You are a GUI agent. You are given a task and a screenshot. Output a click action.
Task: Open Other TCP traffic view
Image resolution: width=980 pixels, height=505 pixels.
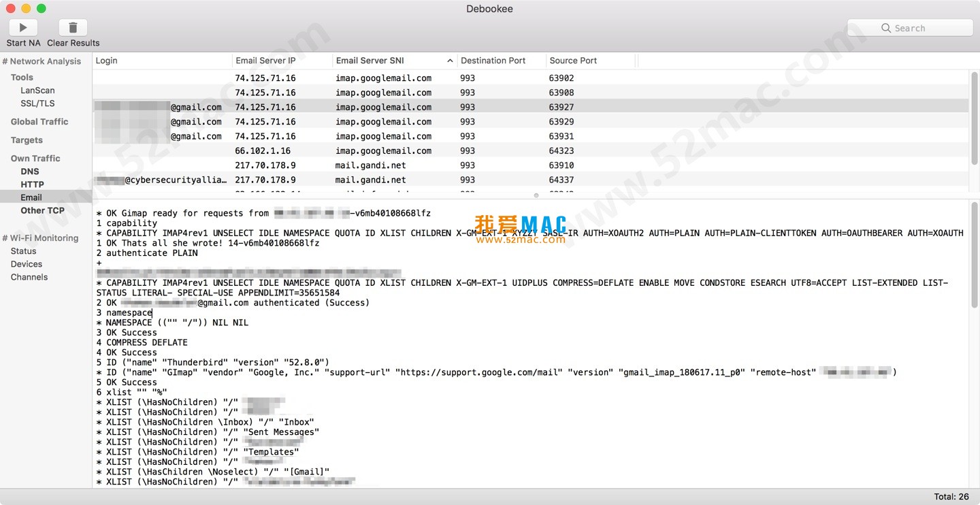[42, 210]
